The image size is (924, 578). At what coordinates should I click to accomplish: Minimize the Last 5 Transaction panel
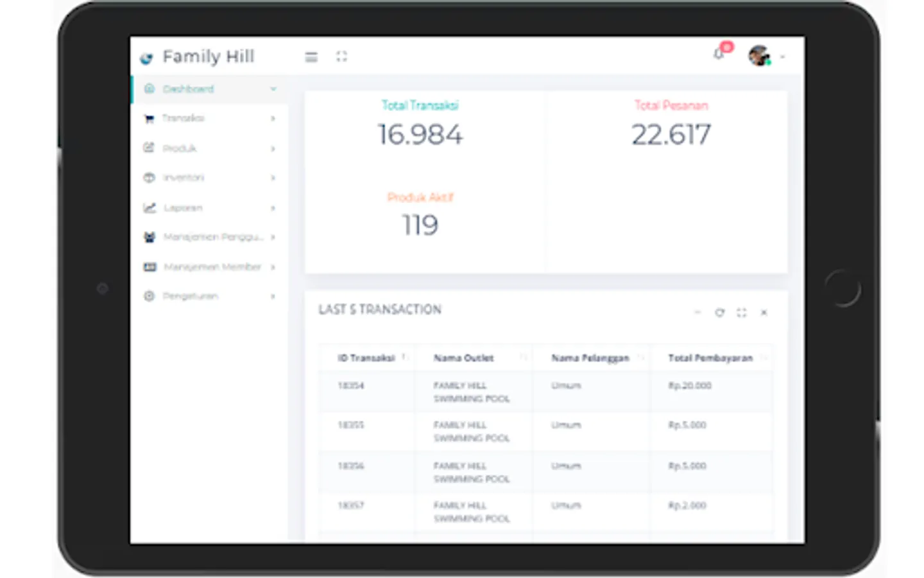(x=697, y=312)
